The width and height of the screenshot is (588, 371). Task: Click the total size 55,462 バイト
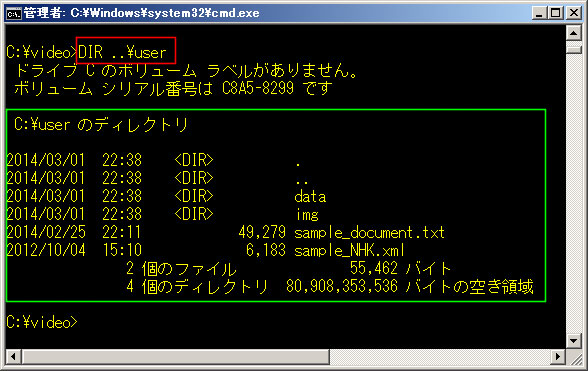point(400,269)
